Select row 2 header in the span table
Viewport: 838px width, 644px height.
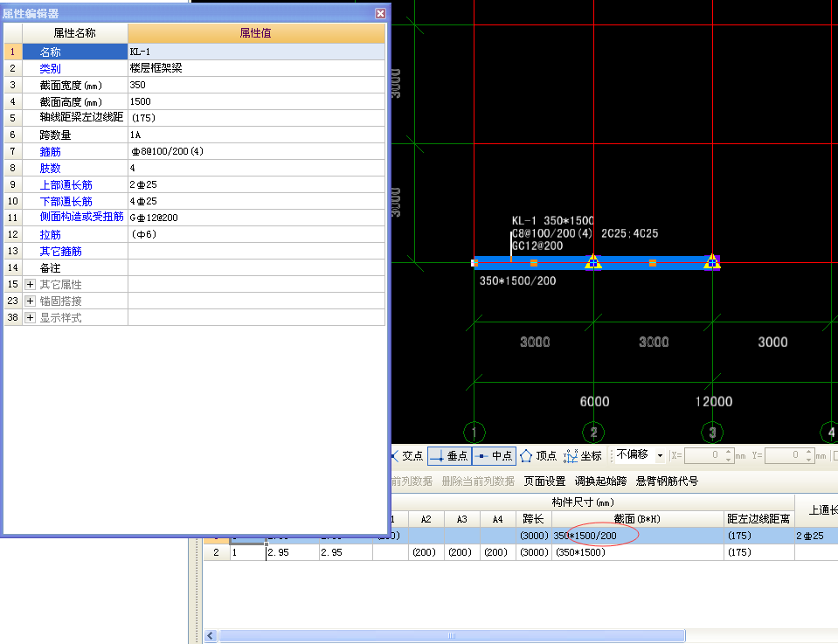217,552
